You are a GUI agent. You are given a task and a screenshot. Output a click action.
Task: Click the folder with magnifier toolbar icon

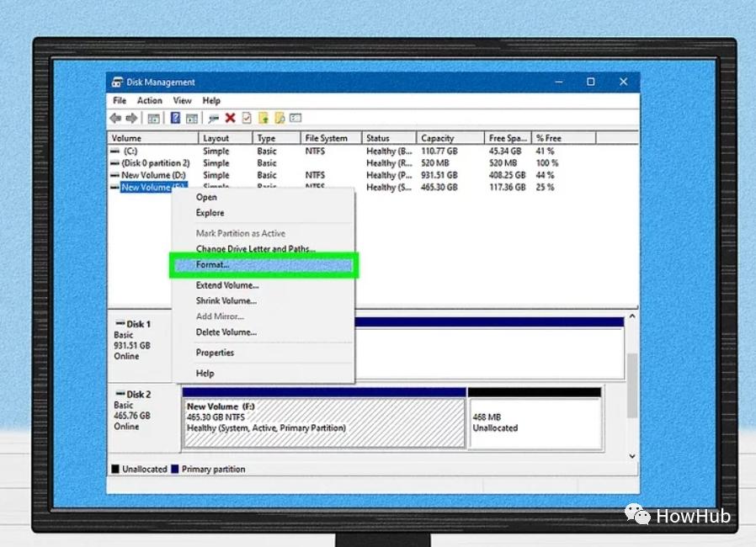point(280,119)
